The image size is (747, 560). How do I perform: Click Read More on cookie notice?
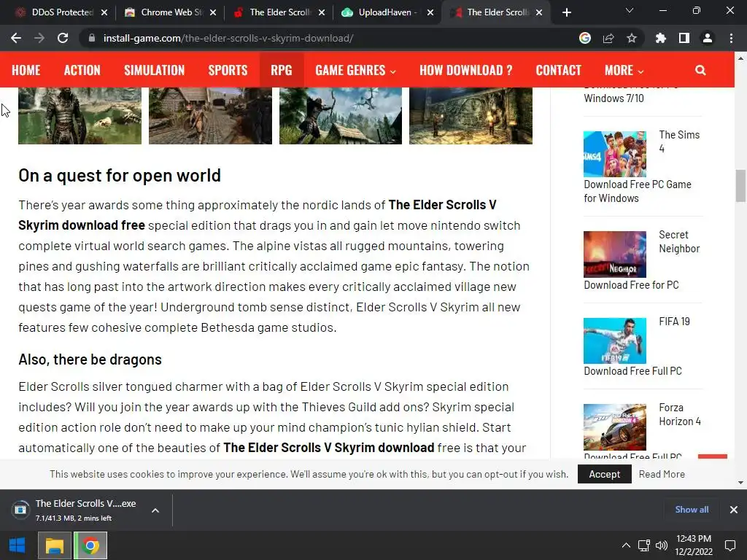tap(662, 474)
